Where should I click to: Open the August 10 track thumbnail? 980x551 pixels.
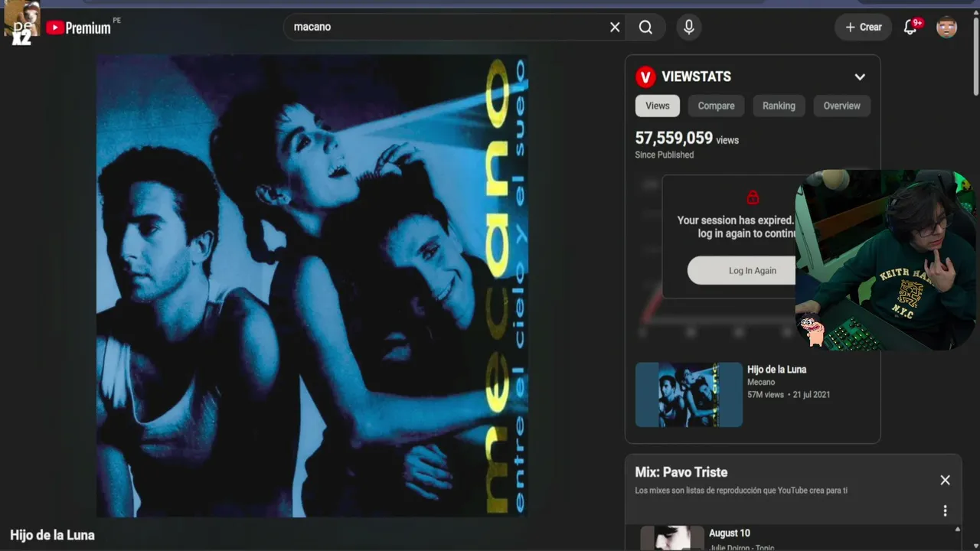click(672, 538)
